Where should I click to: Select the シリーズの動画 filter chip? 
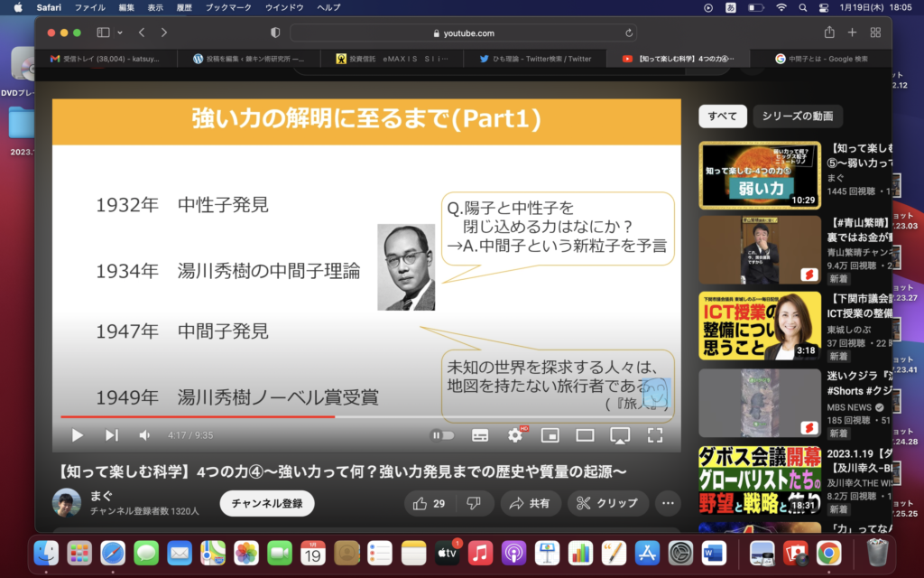coord(798,117)
